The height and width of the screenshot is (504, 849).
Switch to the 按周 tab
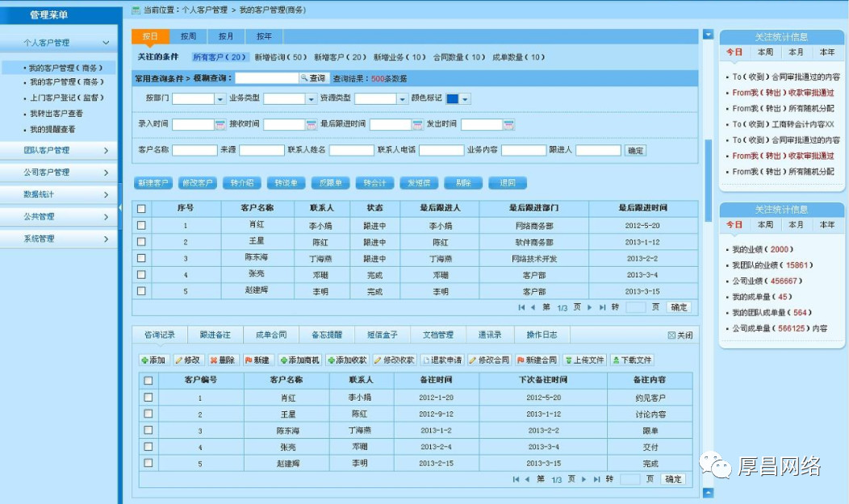188,36
